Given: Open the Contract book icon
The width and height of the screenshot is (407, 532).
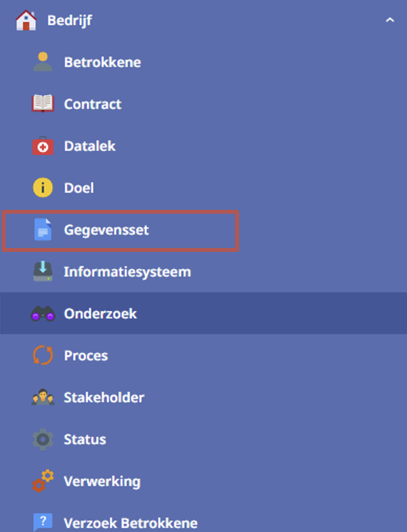Looking at the screenshot, I should pos(43,104).
